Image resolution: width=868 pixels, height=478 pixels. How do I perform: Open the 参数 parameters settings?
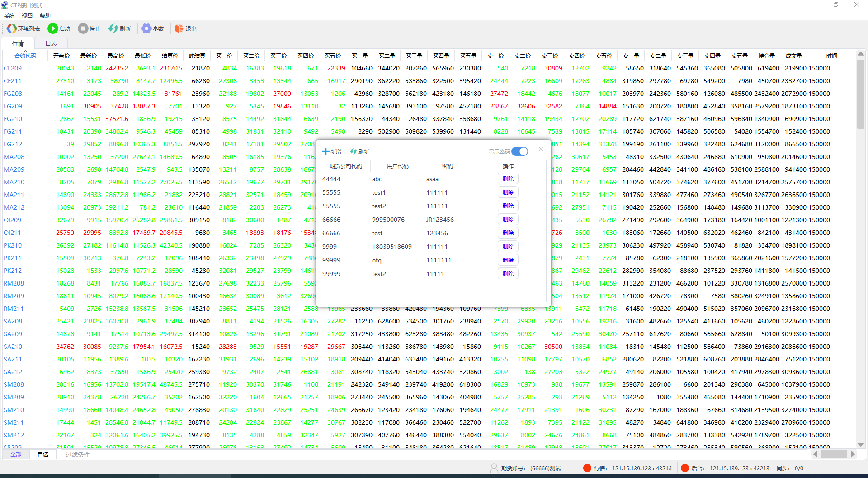pos(152,28)
